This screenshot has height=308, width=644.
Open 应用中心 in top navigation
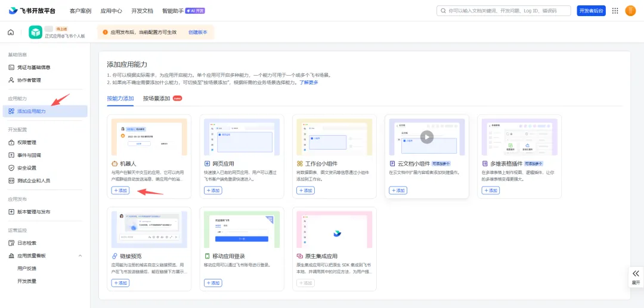(112, 11)
